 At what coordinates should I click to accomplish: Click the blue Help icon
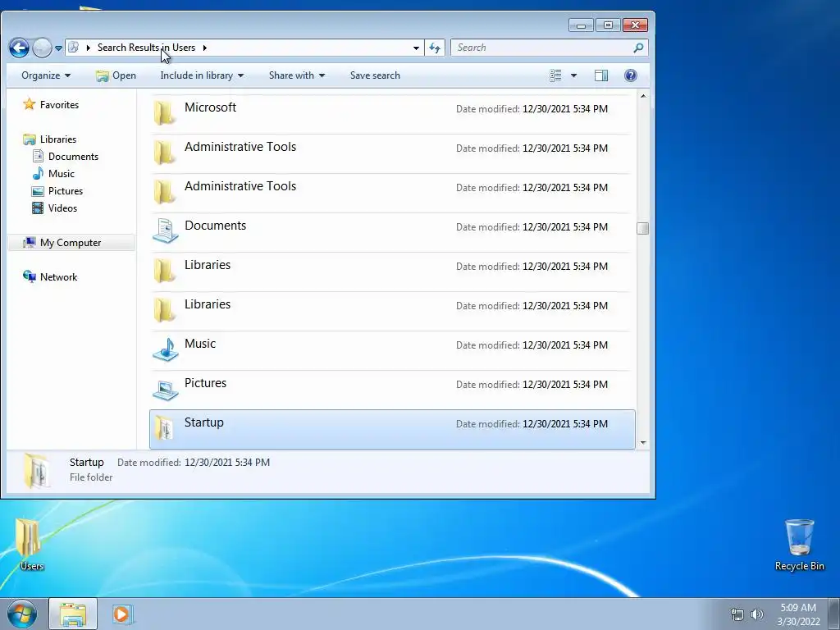tap(631, 75)
